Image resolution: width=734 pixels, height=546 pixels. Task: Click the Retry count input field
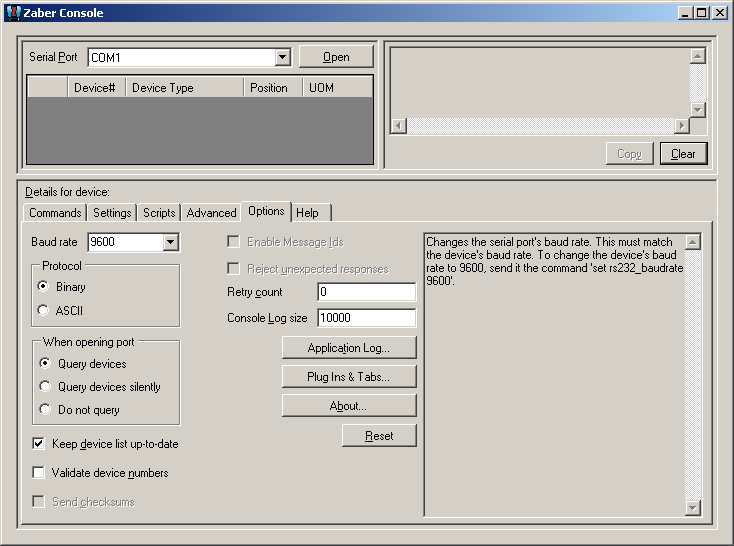(367, 292)
